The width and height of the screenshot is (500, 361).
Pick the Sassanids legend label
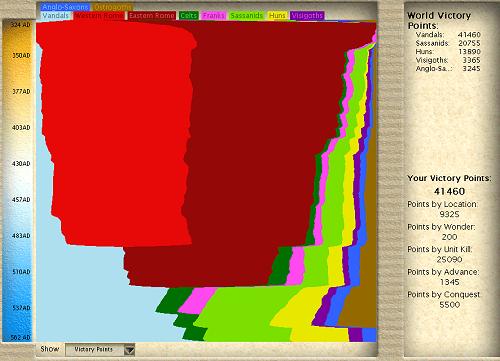[x=246, y=16]
